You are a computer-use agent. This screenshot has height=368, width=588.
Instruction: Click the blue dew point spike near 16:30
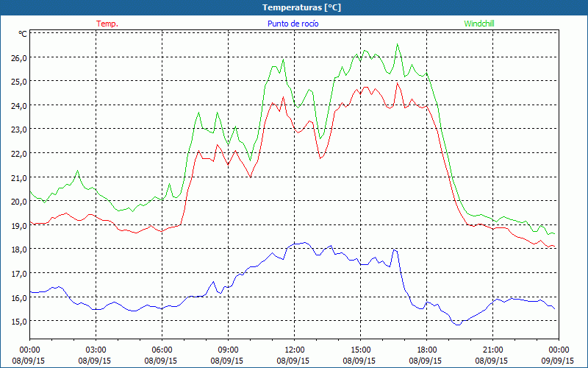point(395,250)
